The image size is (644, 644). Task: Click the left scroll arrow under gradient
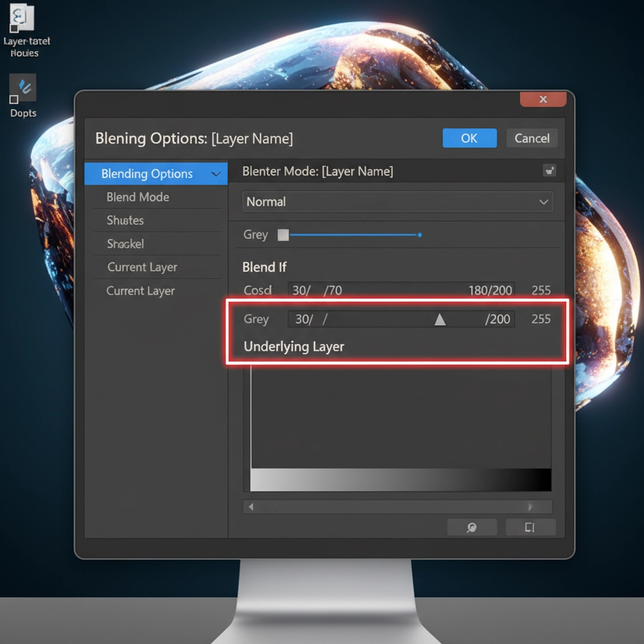point(251,507)
